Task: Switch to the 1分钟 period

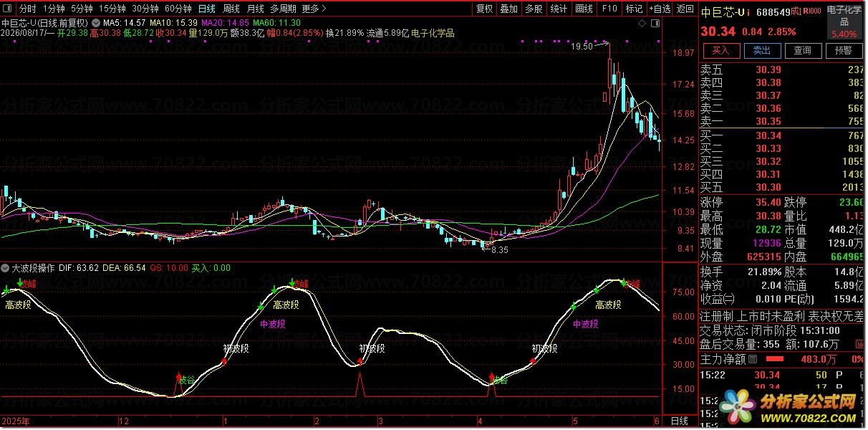Action: 54,9
